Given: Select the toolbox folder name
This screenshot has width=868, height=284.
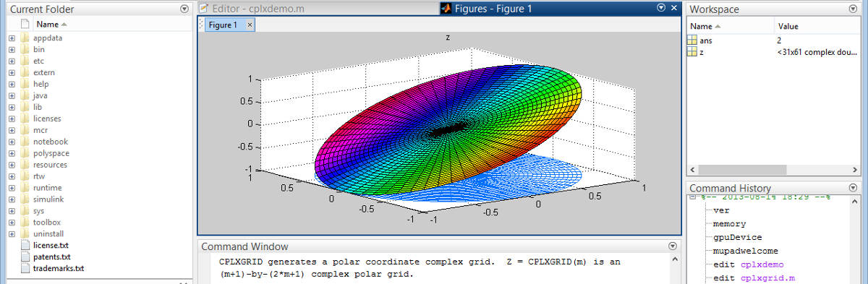Looking at the screenshot, I should pyautogui.click(x=47, y=223).
